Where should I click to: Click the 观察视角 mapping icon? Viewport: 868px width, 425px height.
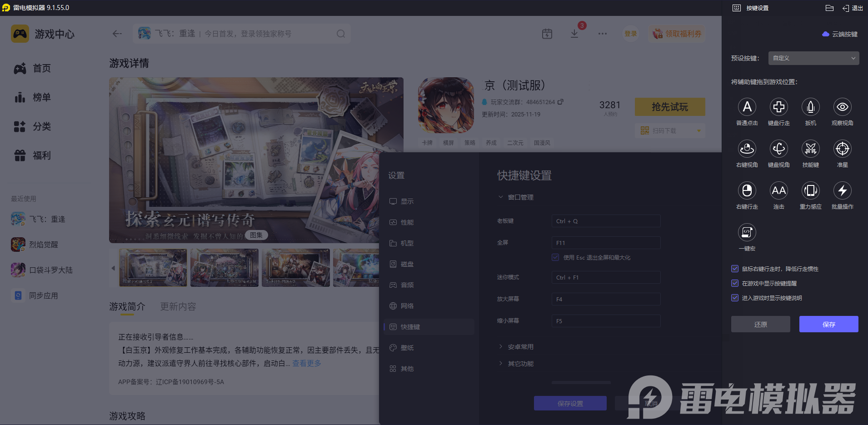click(x=842, y=107)
